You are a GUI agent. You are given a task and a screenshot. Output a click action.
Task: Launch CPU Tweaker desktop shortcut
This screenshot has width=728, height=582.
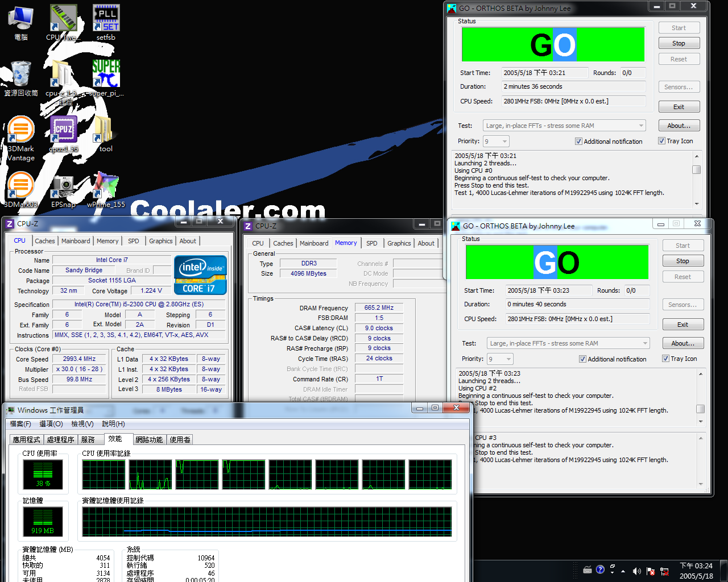click(63, 23)
